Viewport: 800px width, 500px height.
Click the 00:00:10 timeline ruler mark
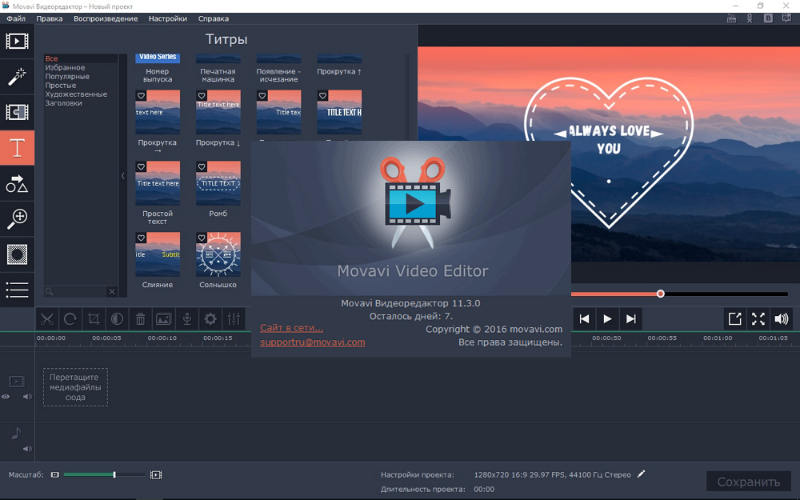point(162,338)
